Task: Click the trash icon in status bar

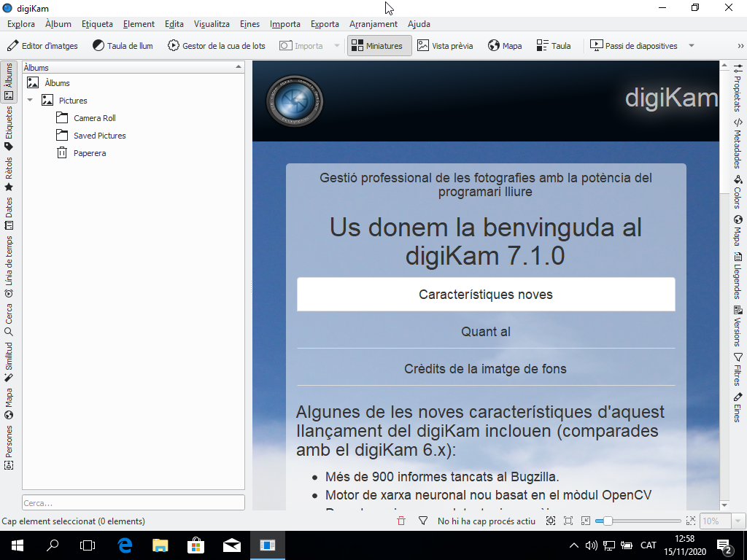Action: [401, 521]
